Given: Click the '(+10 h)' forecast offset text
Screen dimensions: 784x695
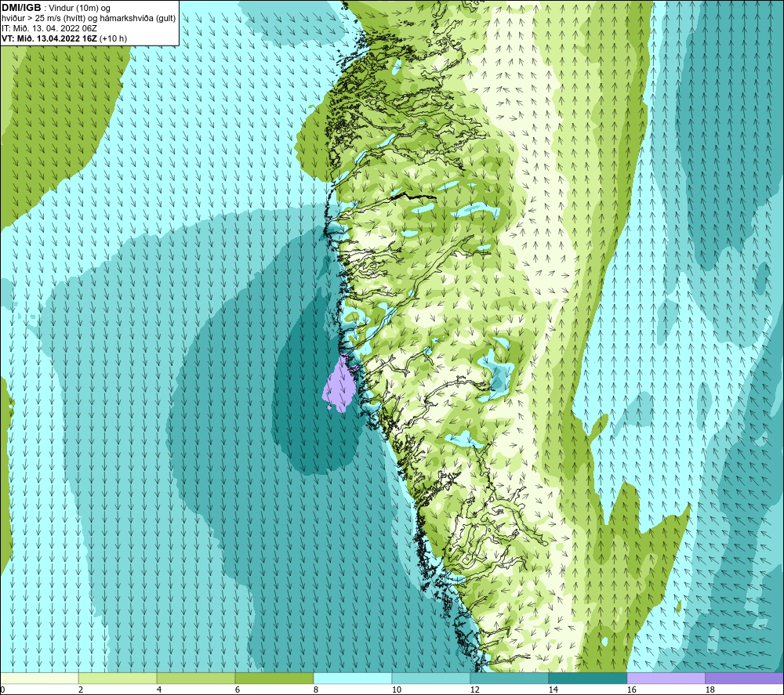Looking at the screenshot, I should click(113, 38).
